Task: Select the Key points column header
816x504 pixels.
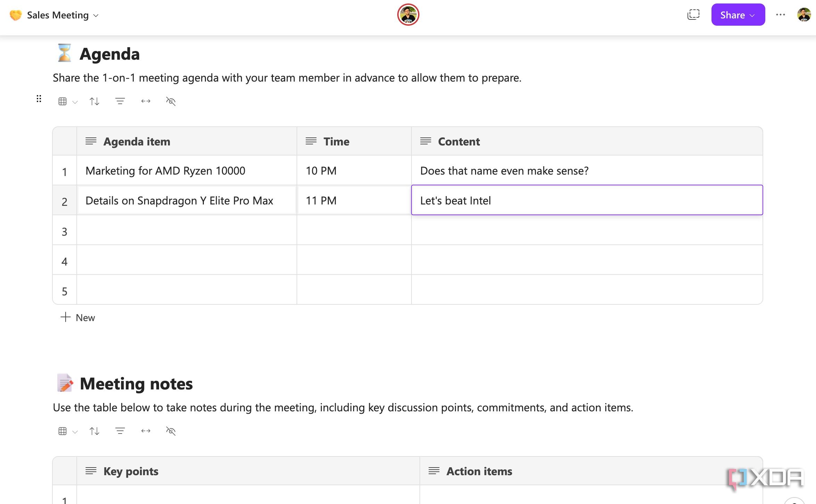Action: [x=248, y=471]
